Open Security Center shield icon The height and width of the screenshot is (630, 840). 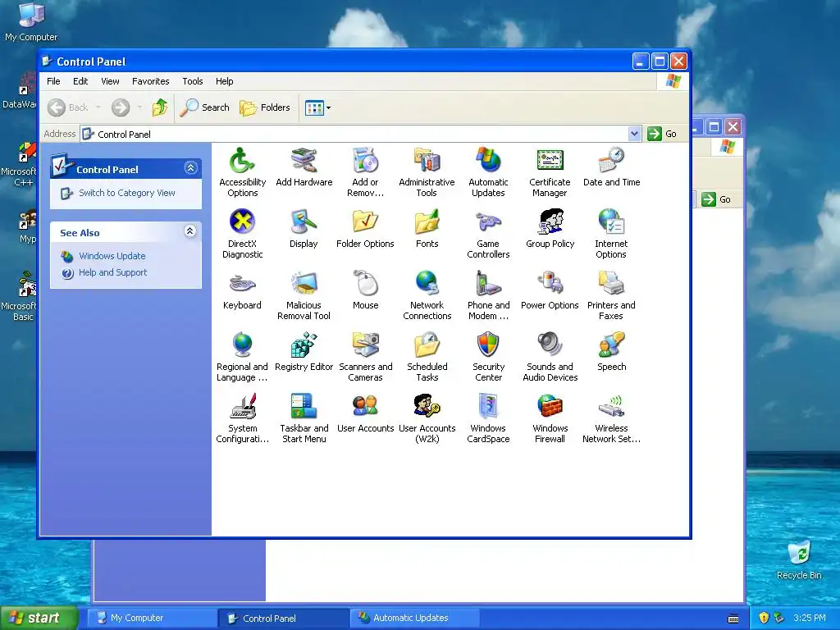(x=488, y=345)
